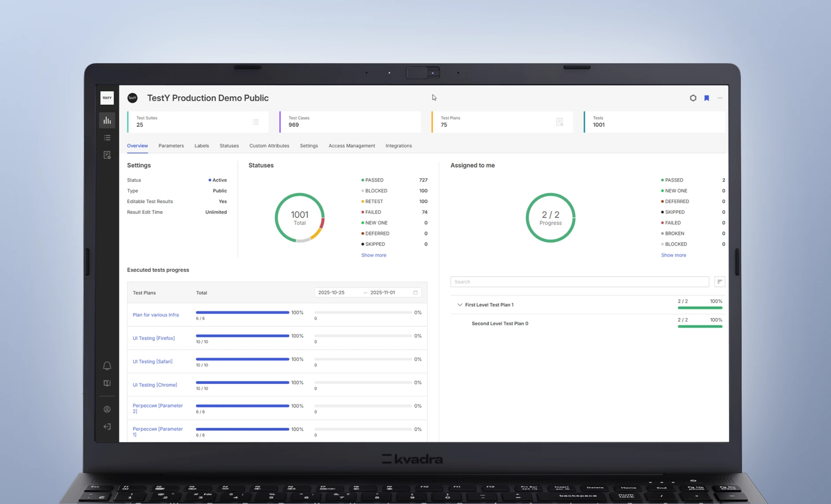Open notifications bell icon
The height and width of the screenshot is (504, 831).
pyautogui.click(x=107, y=366)
